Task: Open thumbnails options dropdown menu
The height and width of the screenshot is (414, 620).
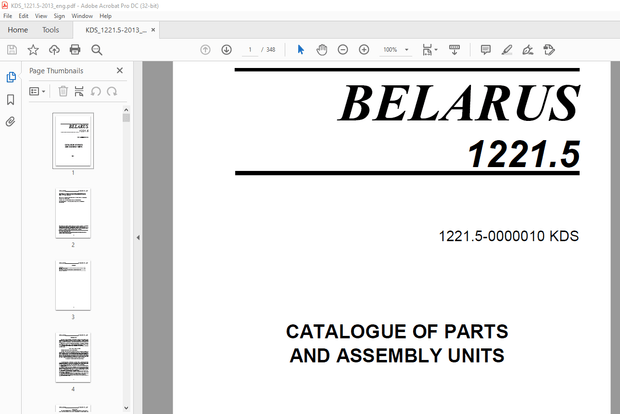Action: [37, 91]
